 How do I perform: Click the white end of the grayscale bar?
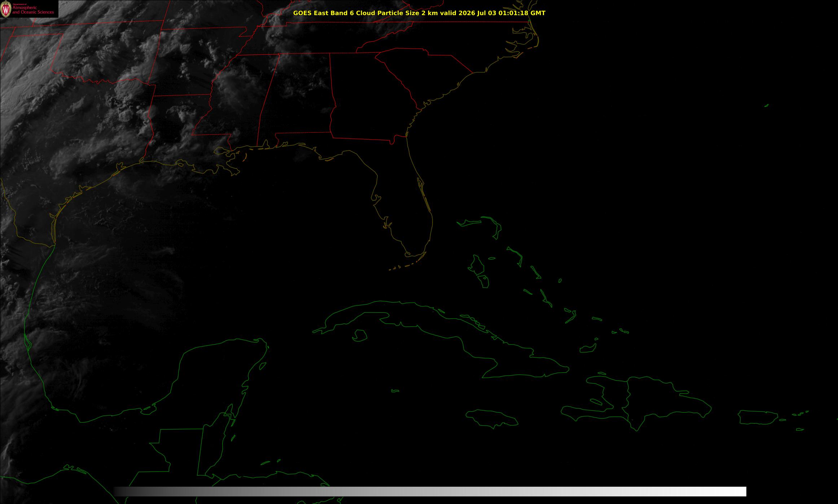(736, 491)
